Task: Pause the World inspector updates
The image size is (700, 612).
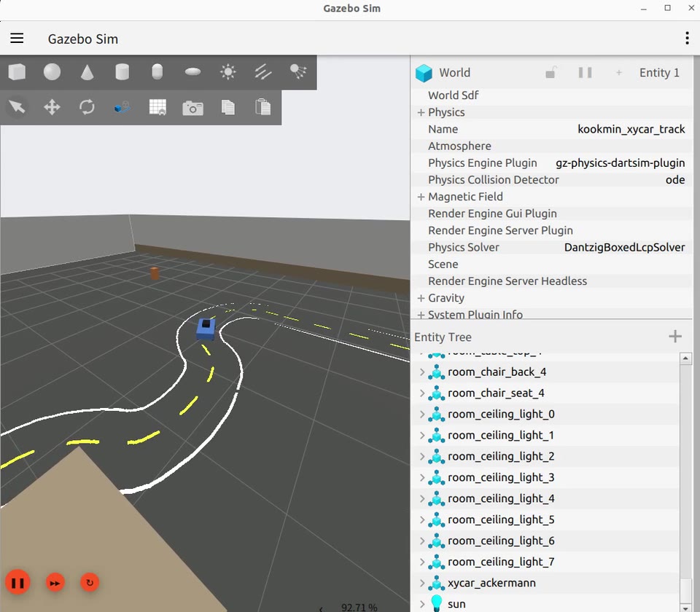Action: (585, 73)
